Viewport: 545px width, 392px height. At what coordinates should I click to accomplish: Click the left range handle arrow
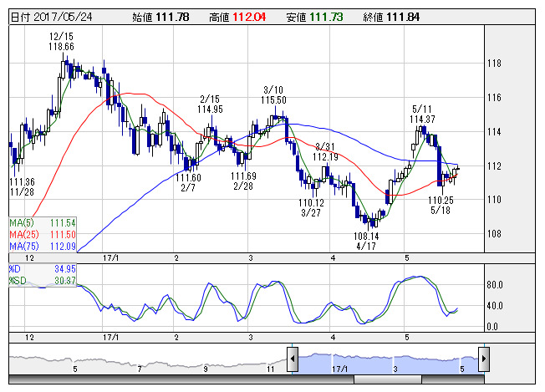point(293,359)
